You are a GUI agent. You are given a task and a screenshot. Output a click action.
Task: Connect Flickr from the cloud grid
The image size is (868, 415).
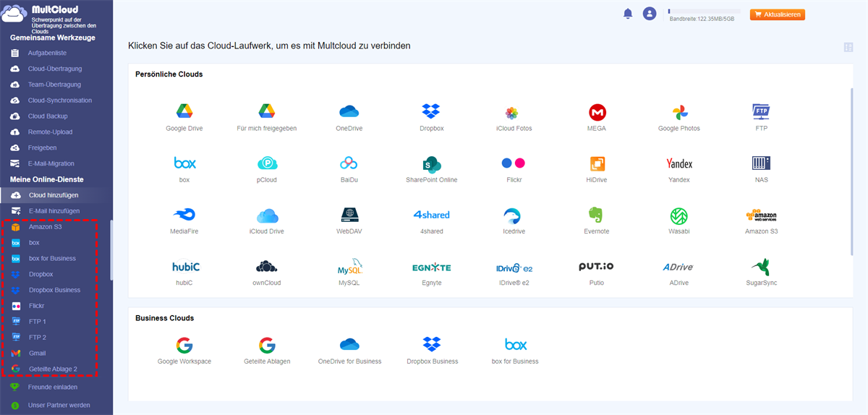[x=514, y=169]
